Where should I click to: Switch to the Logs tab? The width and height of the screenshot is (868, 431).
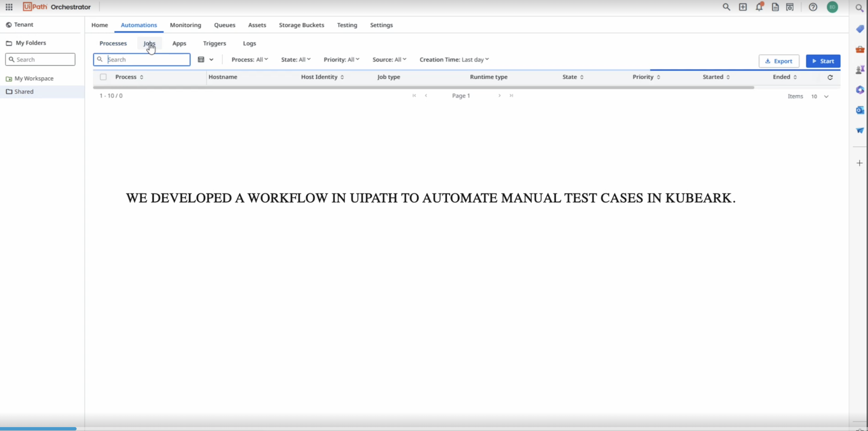click(x=250, y=43)
